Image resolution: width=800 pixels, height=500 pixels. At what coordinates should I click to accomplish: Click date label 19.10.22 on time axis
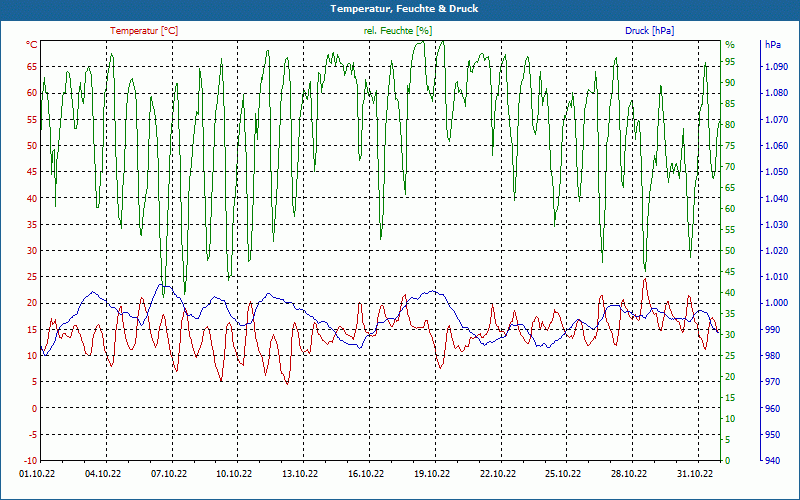432,473
